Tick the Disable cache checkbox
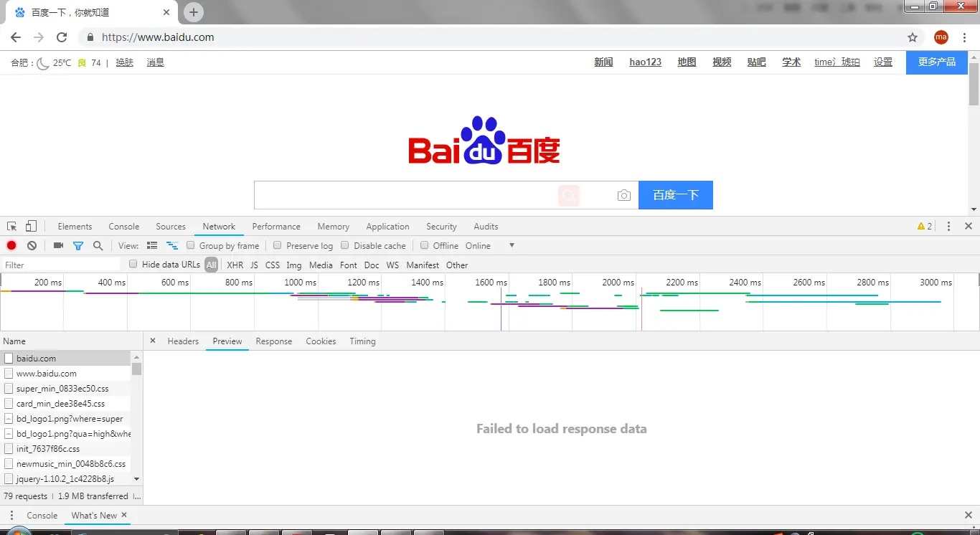Viewport: 980px width, 535px height. (345, 245)
